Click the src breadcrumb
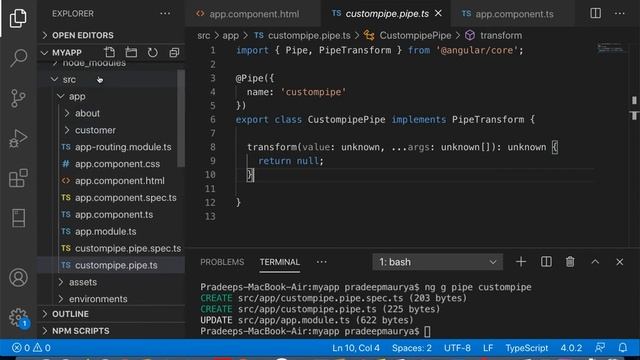 pyautogui.click(x=204, y=36)
